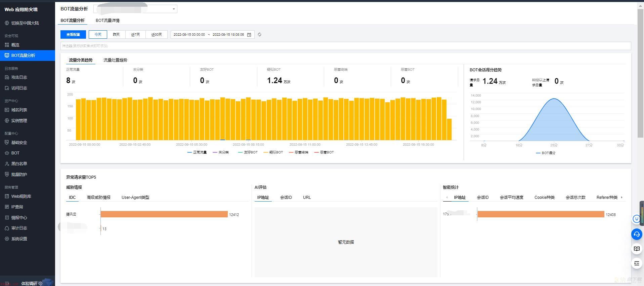Click the info icon next to 体验调研
Image resolution: width=644 pixels, height=286 pixels.
click(40, 283)
